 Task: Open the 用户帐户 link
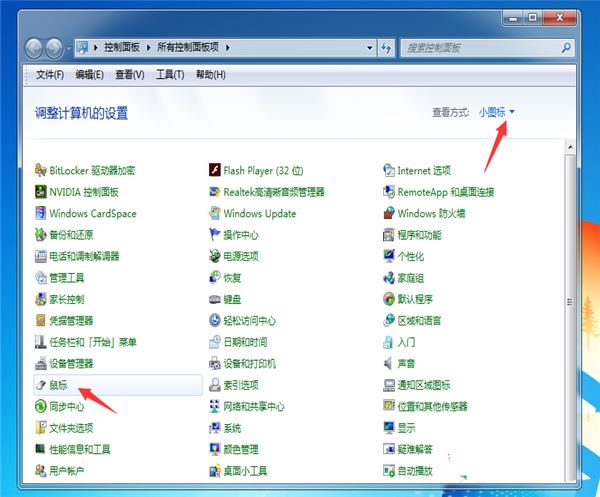[x=67, y=471]
